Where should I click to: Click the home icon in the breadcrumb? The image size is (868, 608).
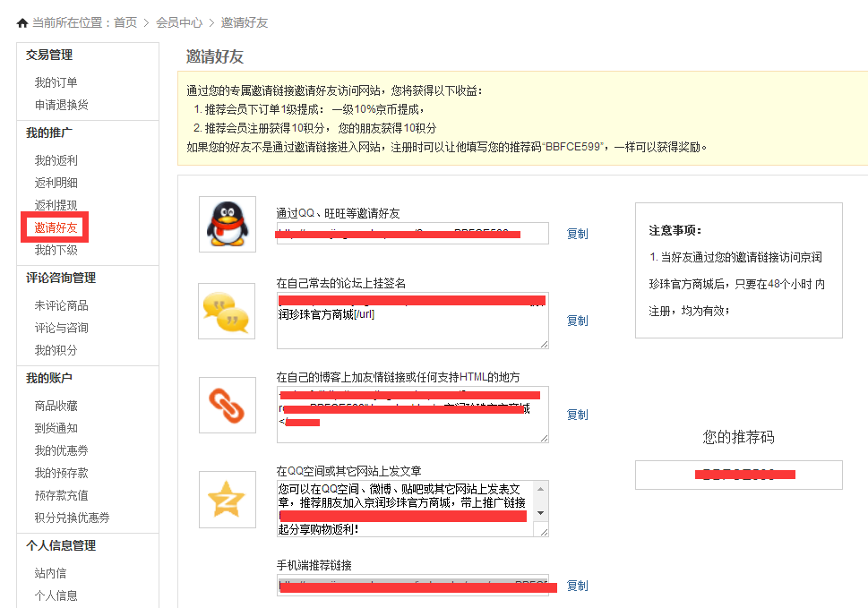22,22
